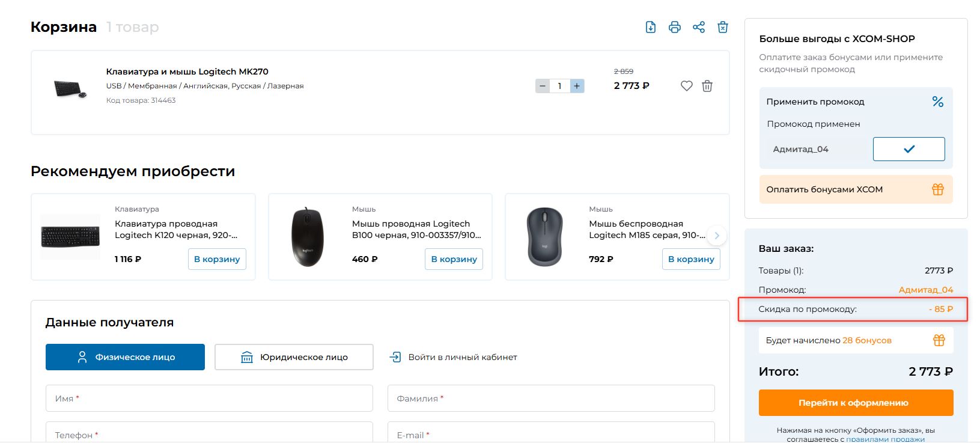Click gift icon in XCOM bonus payment
This screenshot has height=443, width=980.
[937, 189]
